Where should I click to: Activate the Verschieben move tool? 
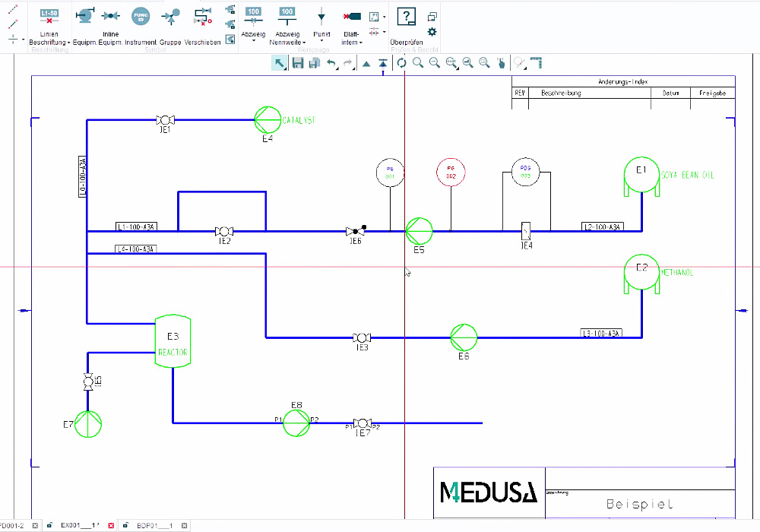[203, 27]
